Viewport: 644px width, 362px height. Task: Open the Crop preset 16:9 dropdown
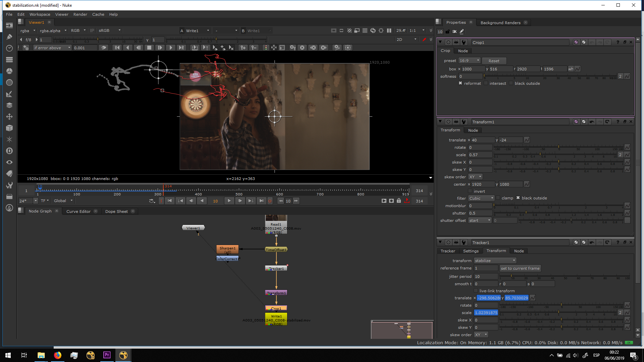click(x=469, y=61)
